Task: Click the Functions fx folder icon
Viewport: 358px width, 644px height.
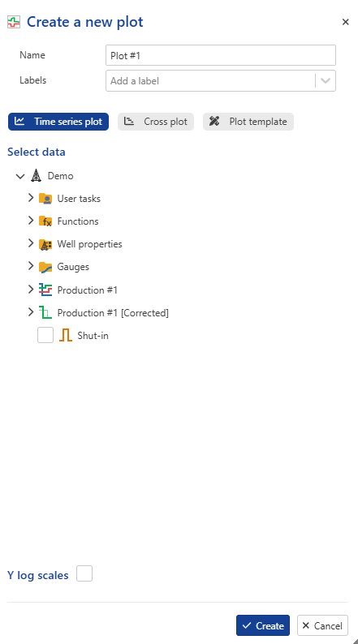Action: 45,221
